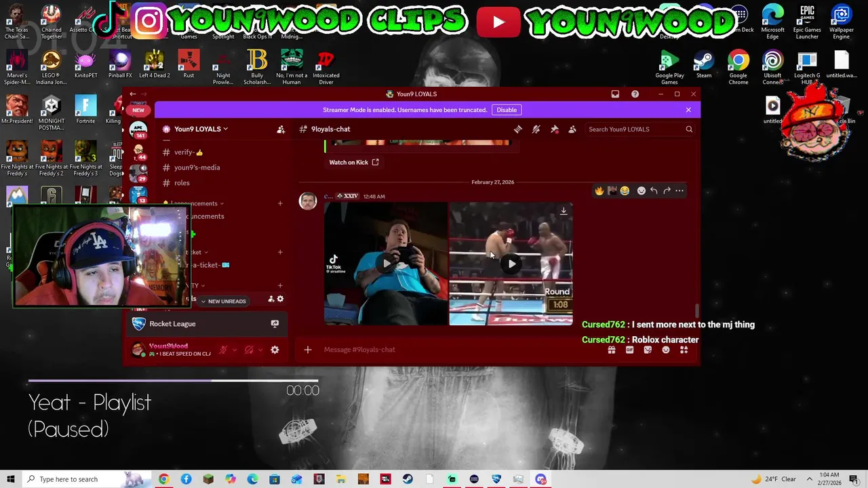Open microphone input options chevron

pos(235,350)
